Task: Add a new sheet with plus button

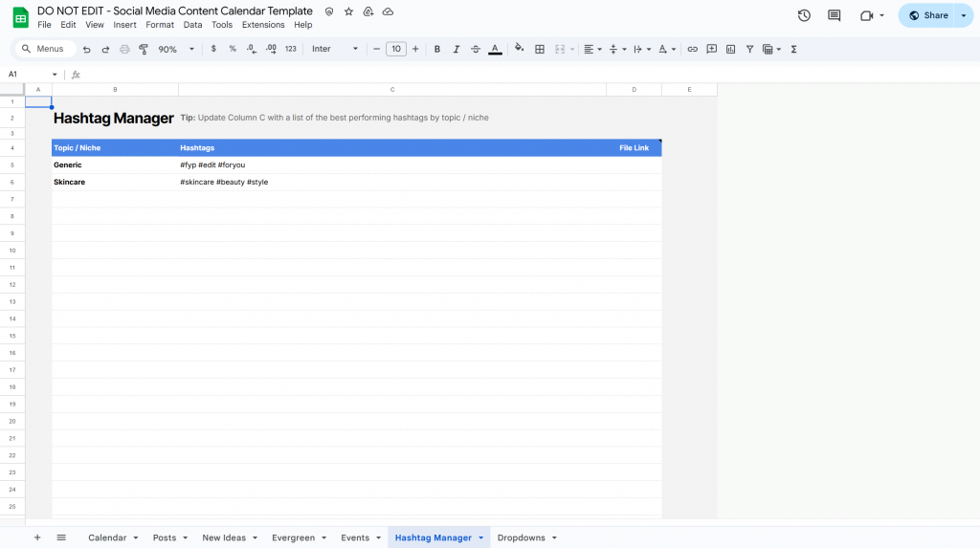Action: (37, 537)
